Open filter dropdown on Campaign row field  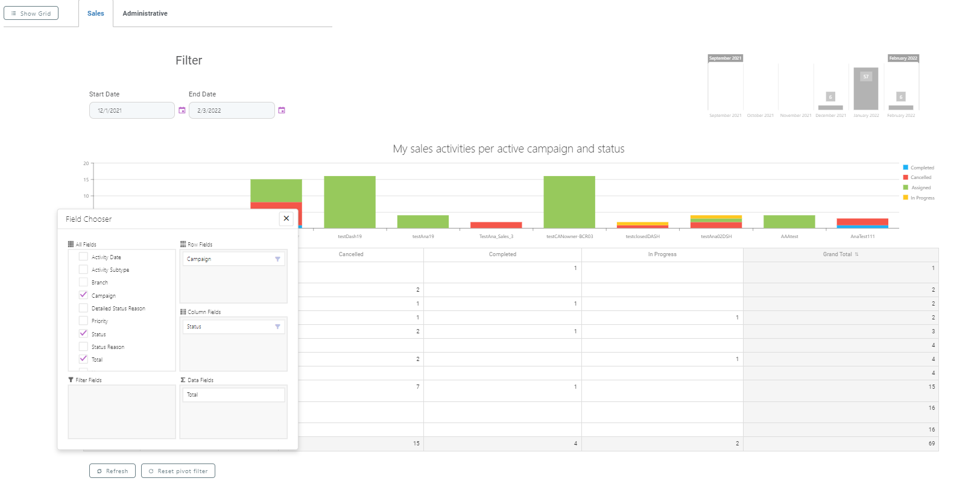point(277,259)
